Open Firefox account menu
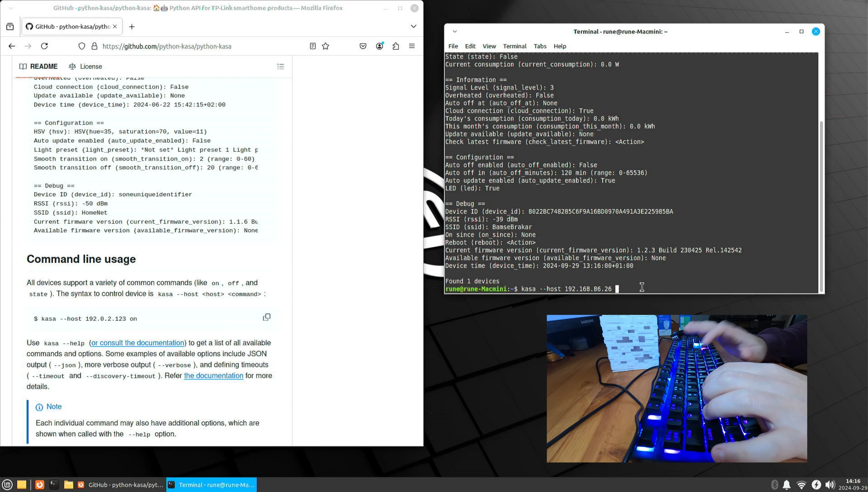The width and height of the screenshot is (868, 492). (x=380, y=46)
